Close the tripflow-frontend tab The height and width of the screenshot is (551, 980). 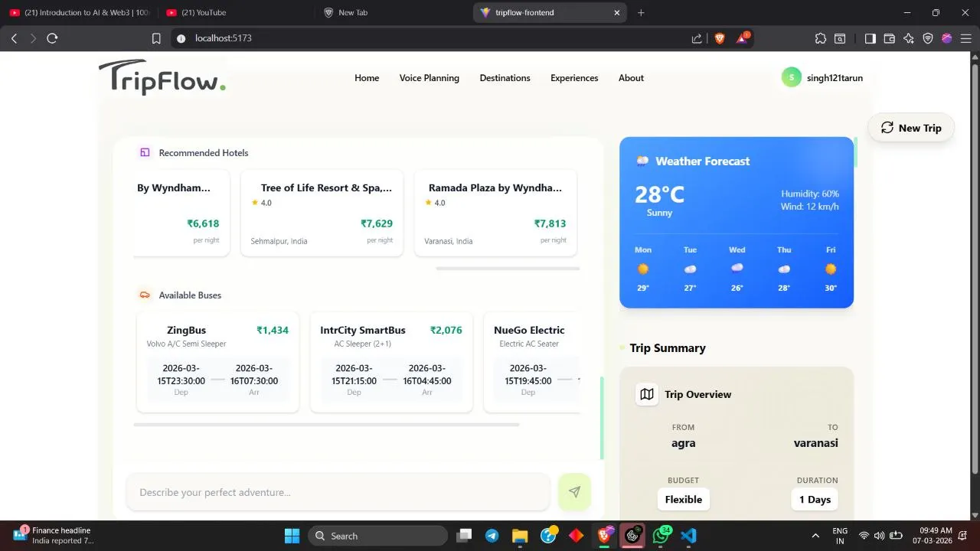click(616, 12)
